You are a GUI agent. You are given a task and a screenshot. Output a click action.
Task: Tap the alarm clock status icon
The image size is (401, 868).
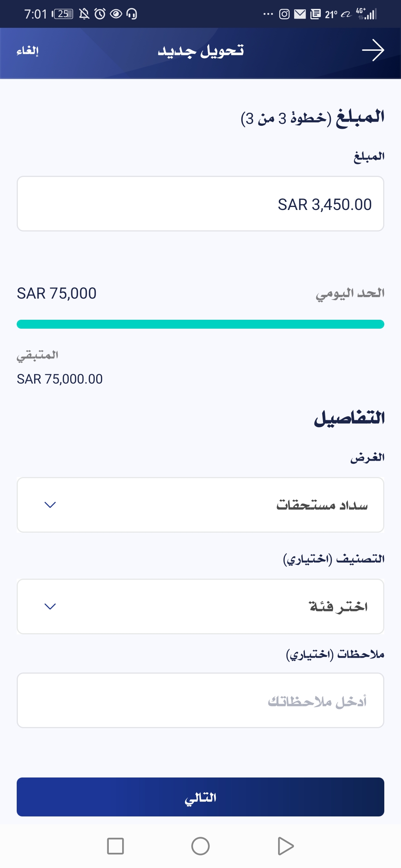(100, 14)
